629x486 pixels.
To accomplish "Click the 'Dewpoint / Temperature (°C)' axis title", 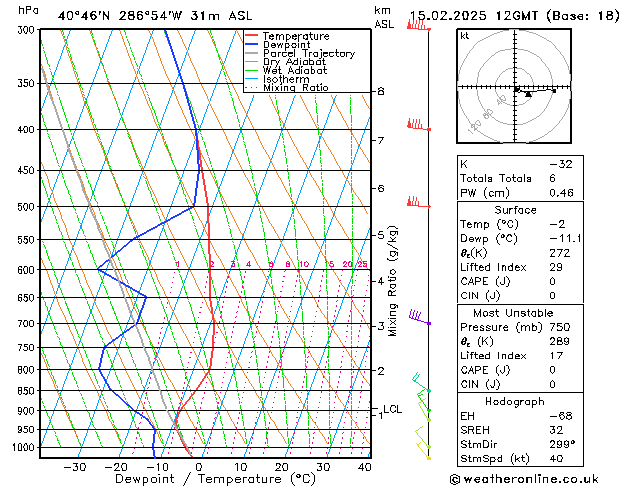I will coord(215,479).
